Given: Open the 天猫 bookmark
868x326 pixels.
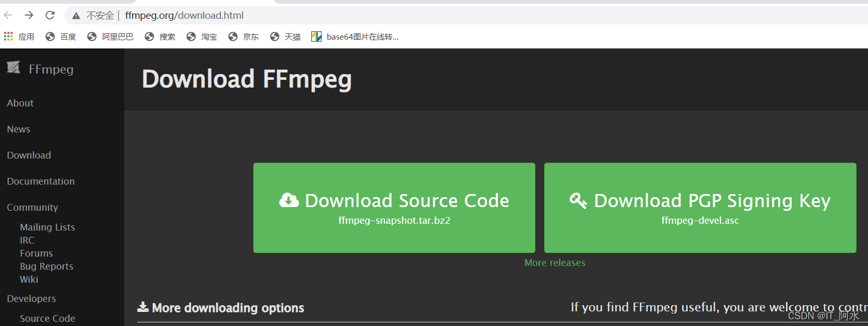Looking at the screenshot, I should 292,37.
